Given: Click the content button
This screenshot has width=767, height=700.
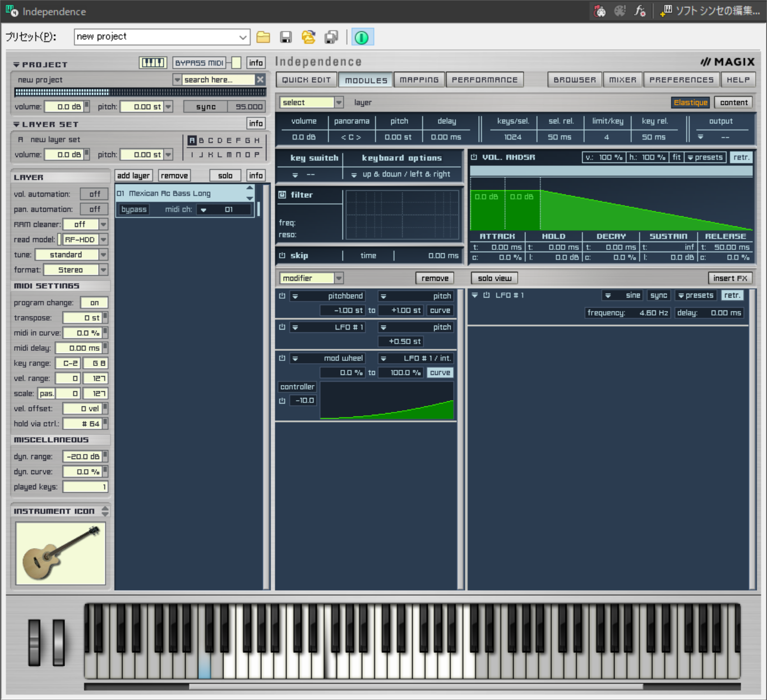Looking at the screenshot, I should point(733,103).
